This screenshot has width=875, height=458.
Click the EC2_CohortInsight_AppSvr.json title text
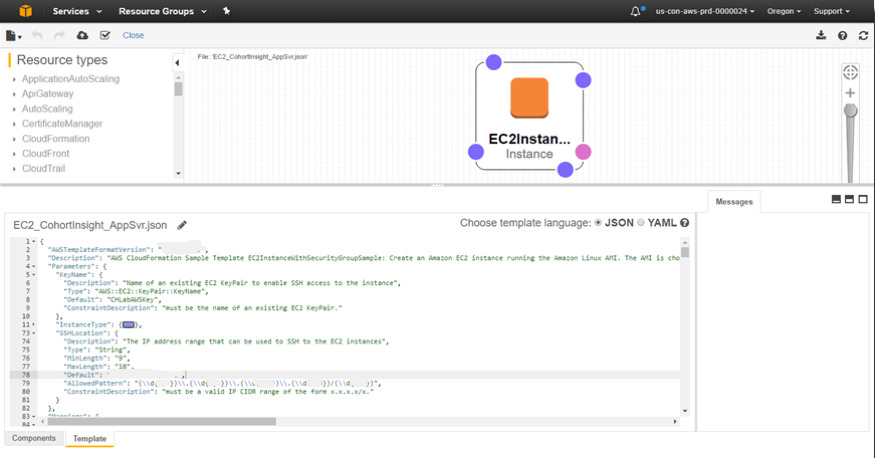(90, 225)
